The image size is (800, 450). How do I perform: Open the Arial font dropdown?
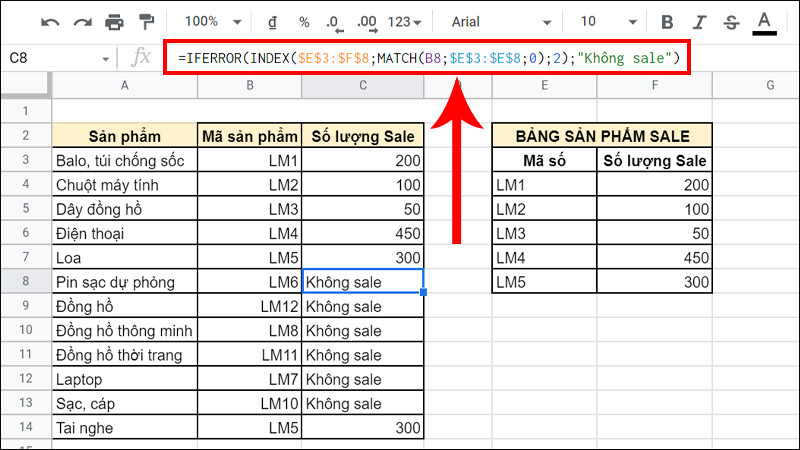(x=501, y=22)
